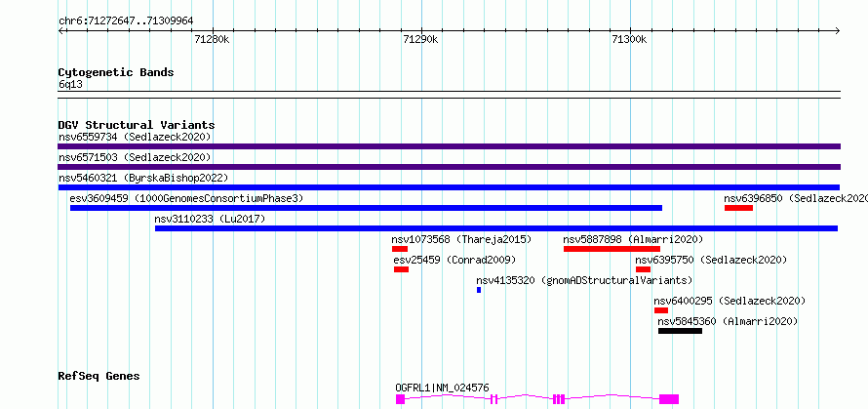Select the nsv5460321 blue variant bar
Screen dimensions: 868x409
click(449, 187)
